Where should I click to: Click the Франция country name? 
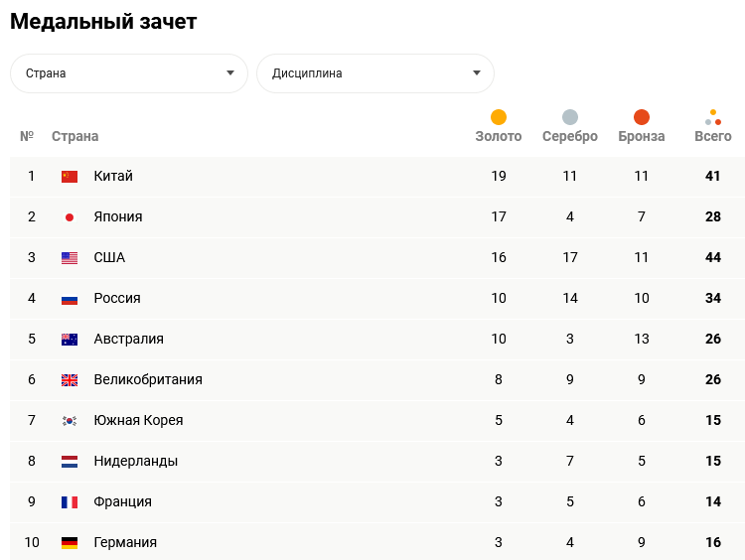pos(123,501)
